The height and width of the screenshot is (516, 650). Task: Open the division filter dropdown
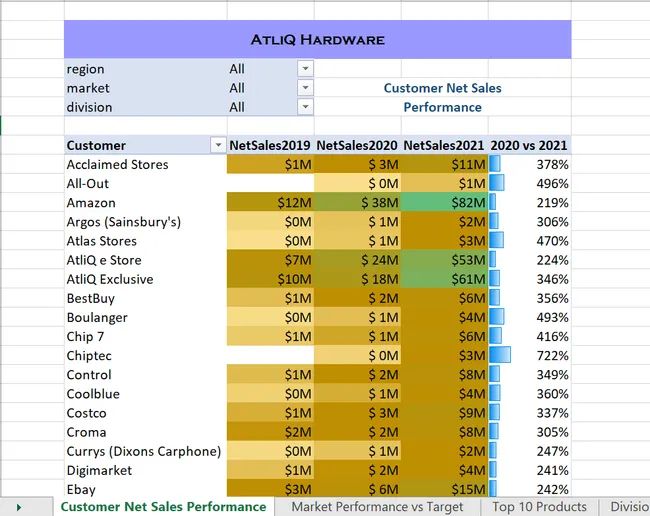(x=305, y=107)
